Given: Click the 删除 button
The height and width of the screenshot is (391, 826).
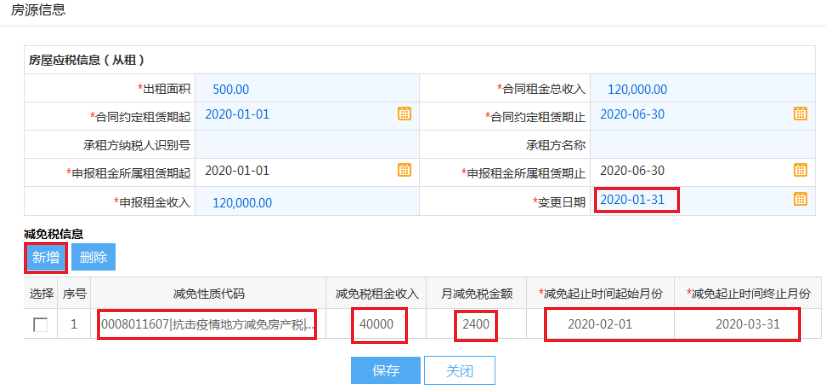Looking at the screenshot, I should [x=93, y=258].
